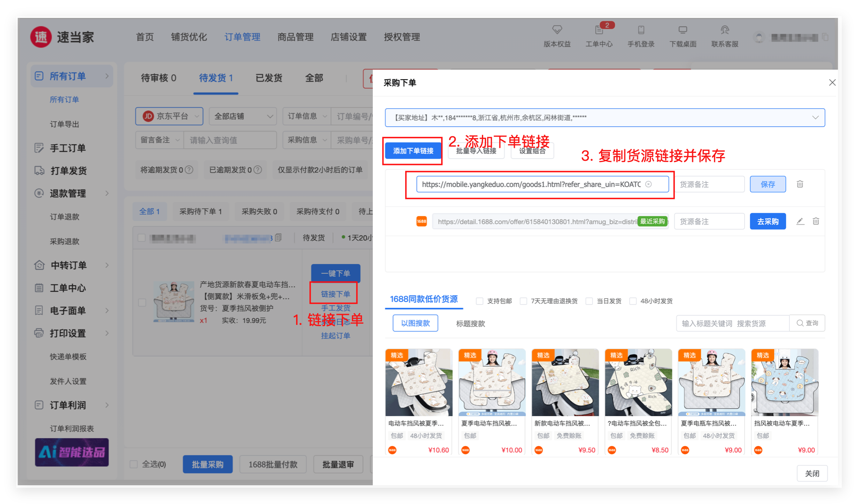The width and height of the screenshot is (858, 504).
Task: Open 工单中心 icon with notification badge
Action: (x=599, y=30)
